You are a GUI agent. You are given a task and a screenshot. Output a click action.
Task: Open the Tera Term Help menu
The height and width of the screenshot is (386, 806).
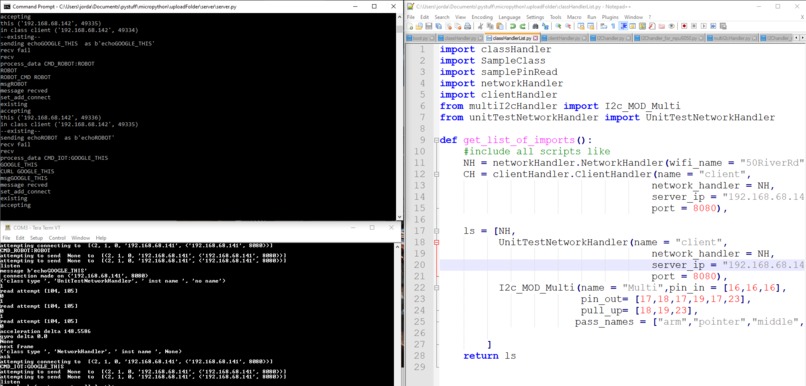tap(101, 238)
